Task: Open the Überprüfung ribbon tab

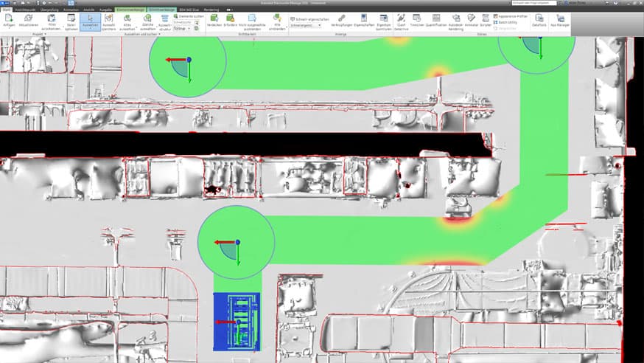Action: [49, 10]
